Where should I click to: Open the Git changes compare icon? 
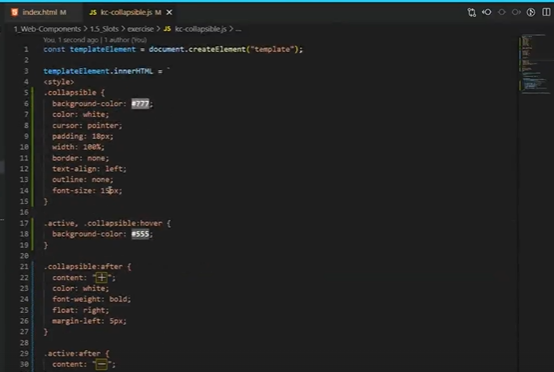pos(471,12)
